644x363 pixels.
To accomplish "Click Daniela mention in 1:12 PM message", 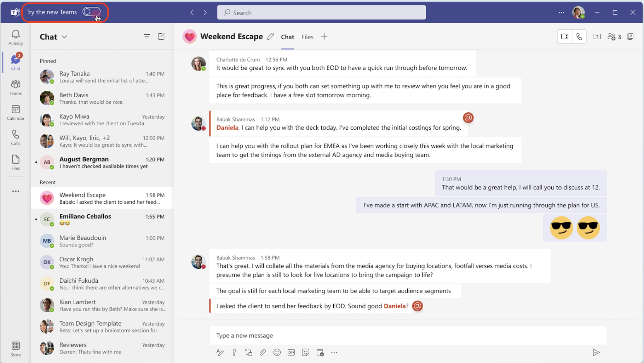I will click(x=227, y=127).
